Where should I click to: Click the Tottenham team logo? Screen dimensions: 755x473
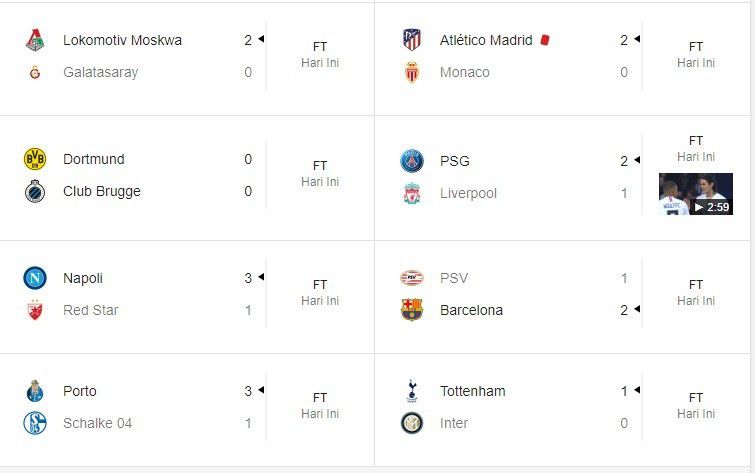pyautogui.click(x=412, y=391)
